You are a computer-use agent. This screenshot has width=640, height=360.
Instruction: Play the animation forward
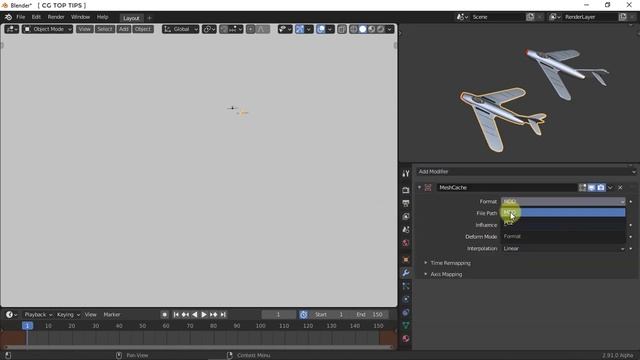click(x=204, y=315)
